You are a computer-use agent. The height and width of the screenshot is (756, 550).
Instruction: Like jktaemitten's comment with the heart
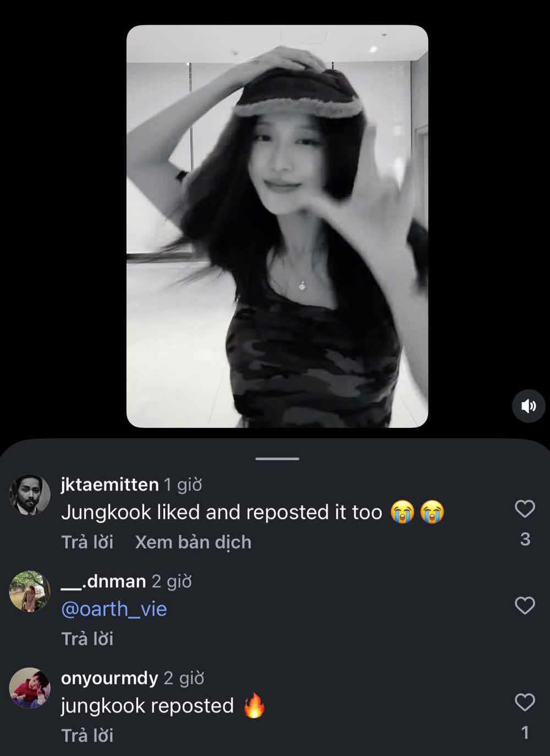click(525, 509)
